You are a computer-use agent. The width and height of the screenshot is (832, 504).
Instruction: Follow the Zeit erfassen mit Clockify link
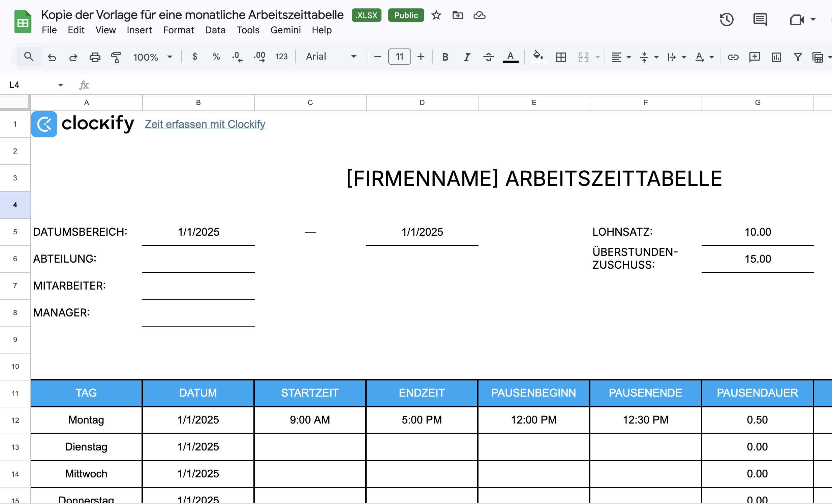205,124
